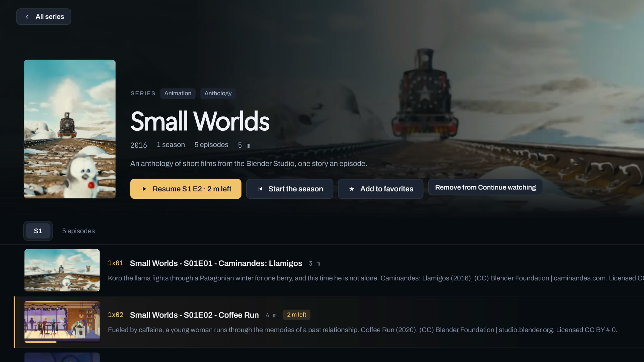Click the skip-to-start icon in Start the season
The image size is (644, 362).
click(260, 189)
